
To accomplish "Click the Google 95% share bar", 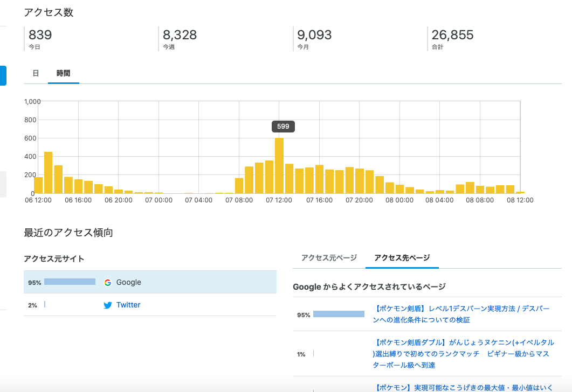I will coord(70,282).
